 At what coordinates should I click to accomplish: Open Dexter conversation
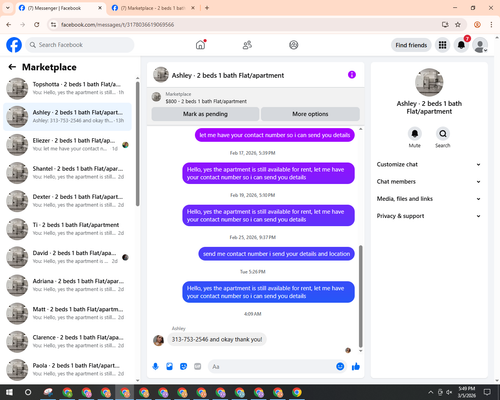tap(67, 201)
